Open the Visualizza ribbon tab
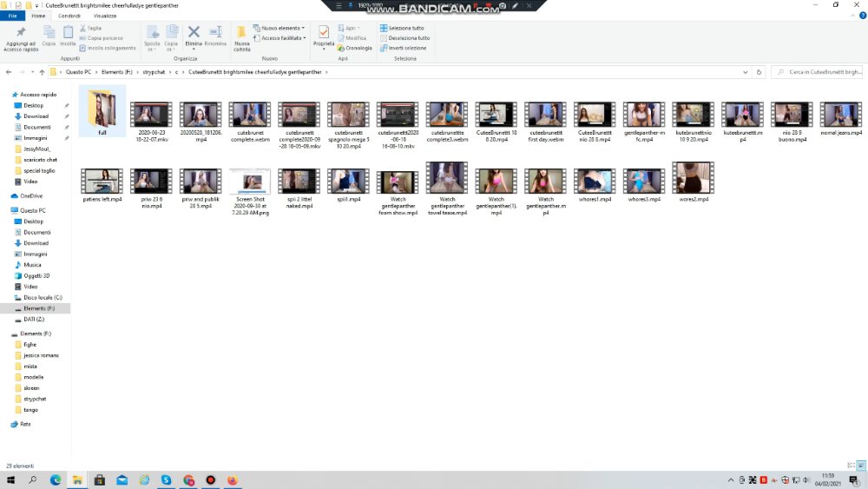Image resolution: width=868 pixels, height=489 pixels. pos(105,16)
